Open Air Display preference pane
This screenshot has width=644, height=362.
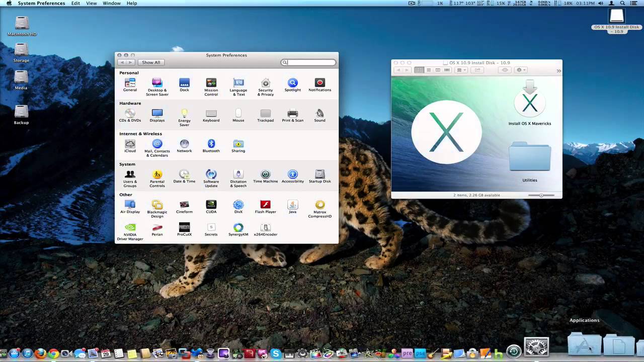click(x=130, y=206)
